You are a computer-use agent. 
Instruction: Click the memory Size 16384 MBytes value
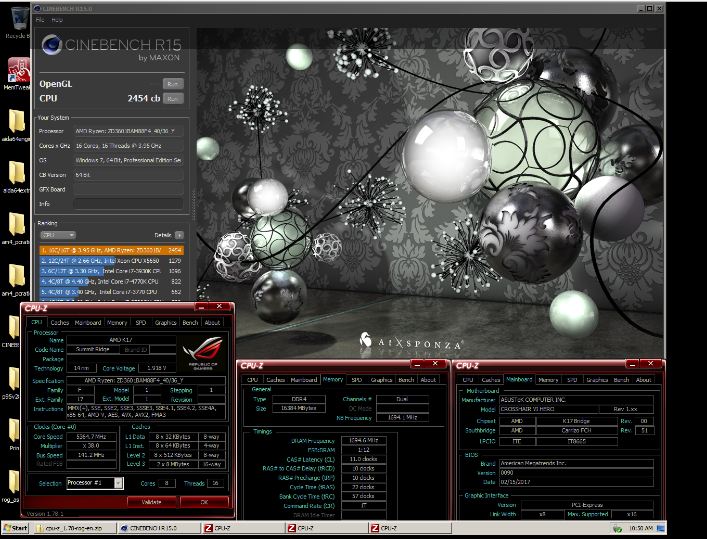(x=298, y=408)
